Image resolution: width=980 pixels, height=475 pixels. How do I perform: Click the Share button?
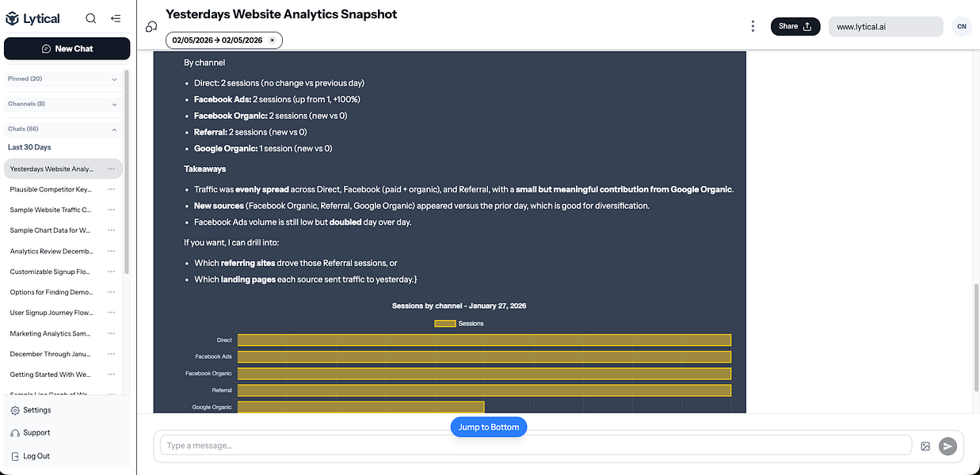click(795, 26)
